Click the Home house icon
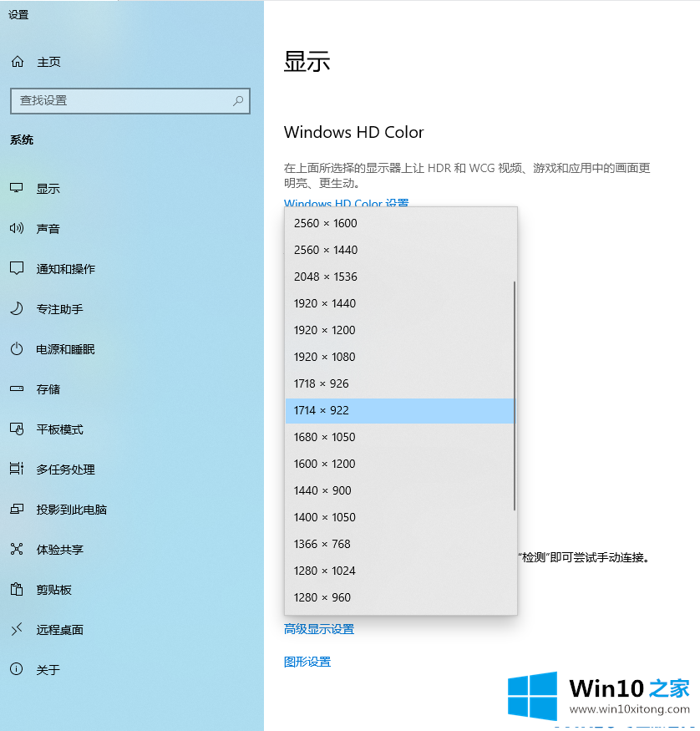700x731 pixels. [18, 62]
